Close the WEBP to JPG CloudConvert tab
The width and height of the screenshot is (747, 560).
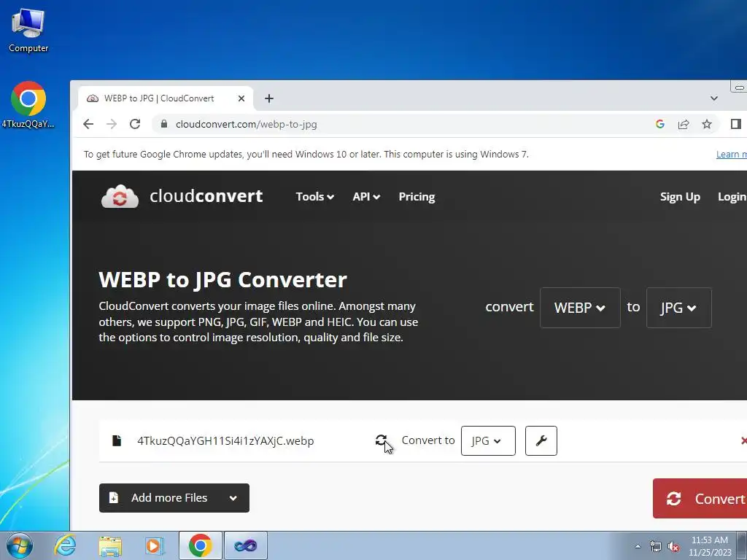pyautogui.click(x=241, y=98)
